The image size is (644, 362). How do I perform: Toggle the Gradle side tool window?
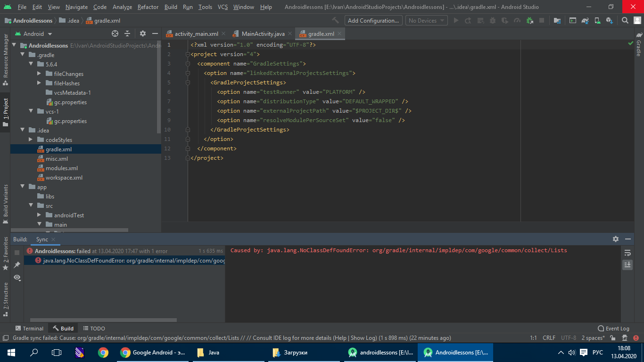click(639, 45)
